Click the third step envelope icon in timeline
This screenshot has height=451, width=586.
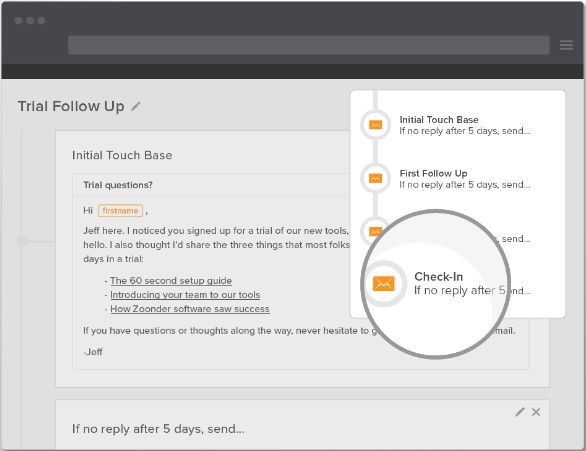tap(375, 231)
